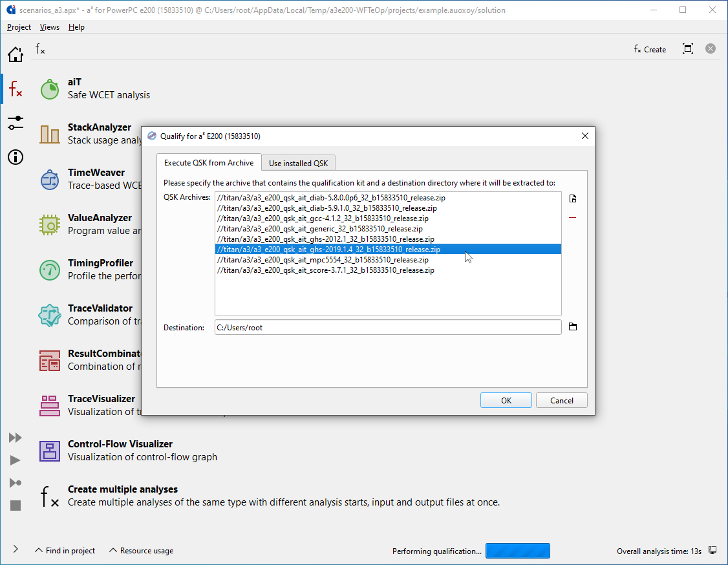This screenshot has height=565, width=728.
Task: Open the analyses fx sidebar icon
Action: 16,88
